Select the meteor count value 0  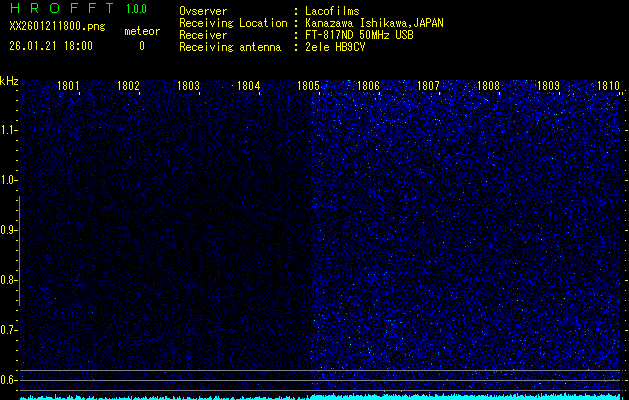[x=141, y=46]
